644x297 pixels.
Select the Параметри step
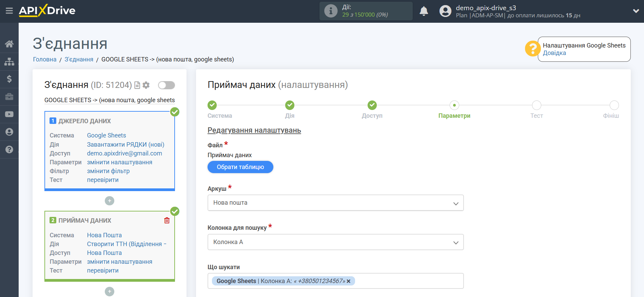point(454,105)
